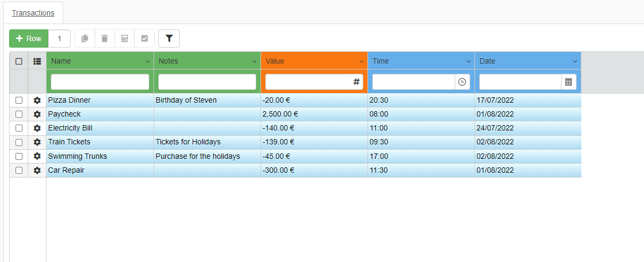
Task: Toggle the select-all rows checkbox
Action: (19, 61)
